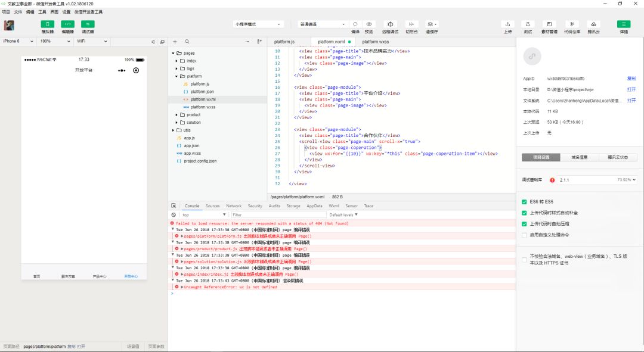Enable 启用自定义处理命令 checkbox
Viewport: 644px width, 352px height.
point(524,235)
